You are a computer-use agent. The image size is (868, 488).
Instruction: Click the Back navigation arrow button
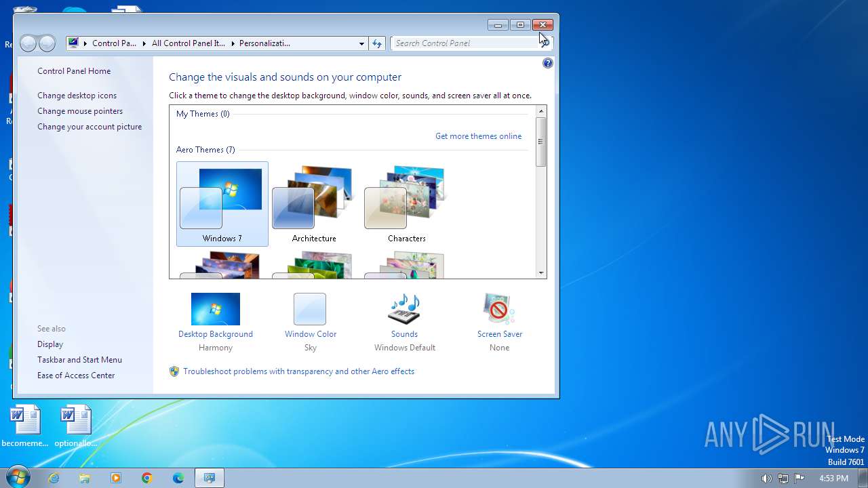(28, 43)
